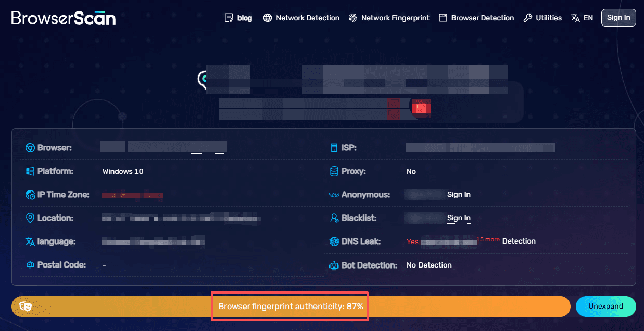Collapse the panel using the Unexpand button

(605, 307)
